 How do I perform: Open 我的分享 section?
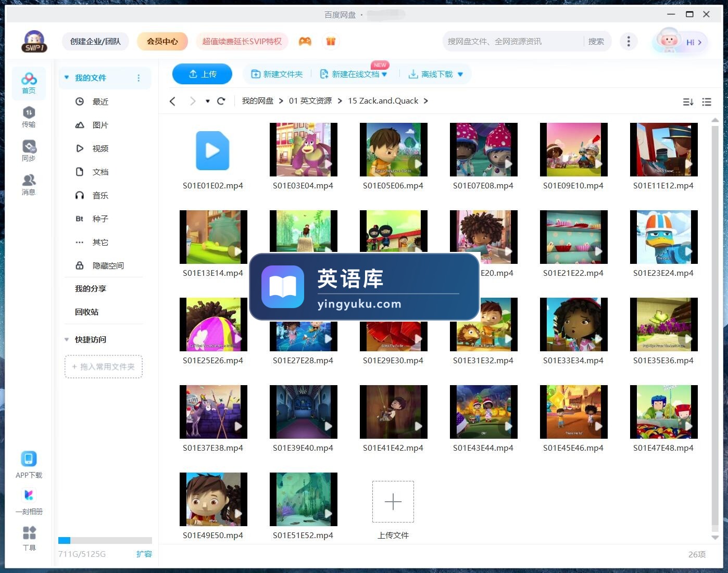(x=90, y=288)
